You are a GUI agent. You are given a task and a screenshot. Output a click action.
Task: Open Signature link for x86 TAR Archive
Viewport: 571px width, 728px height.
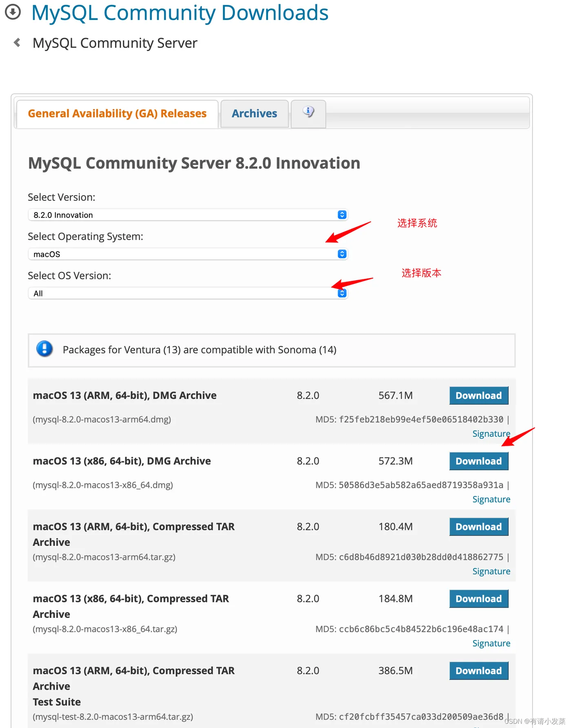pyautogui.click(x=491, y=643)
